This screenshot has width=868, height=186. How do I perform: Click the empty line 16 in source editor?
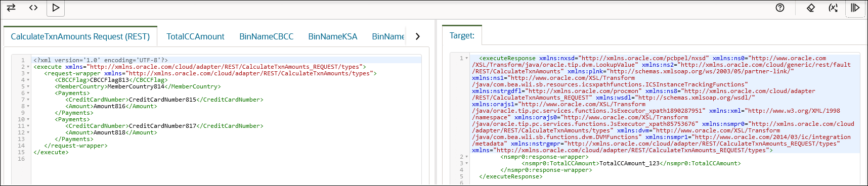pos(227,159)
